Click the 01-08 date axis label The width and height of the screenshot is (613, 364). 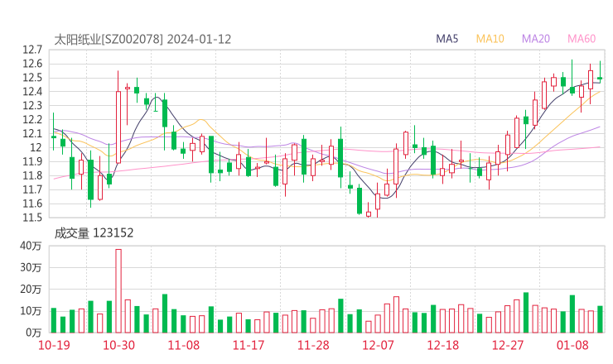tap(572, 345)
